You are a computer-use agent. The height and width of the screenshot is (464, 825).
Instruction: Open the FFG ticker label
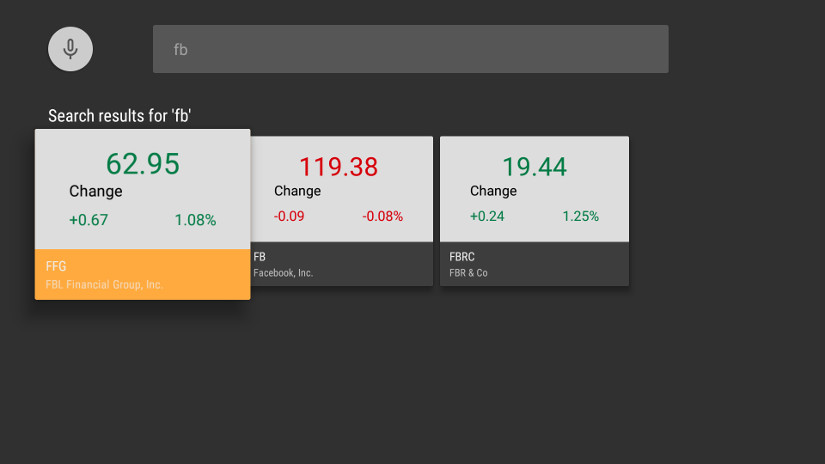click(56, 266)
